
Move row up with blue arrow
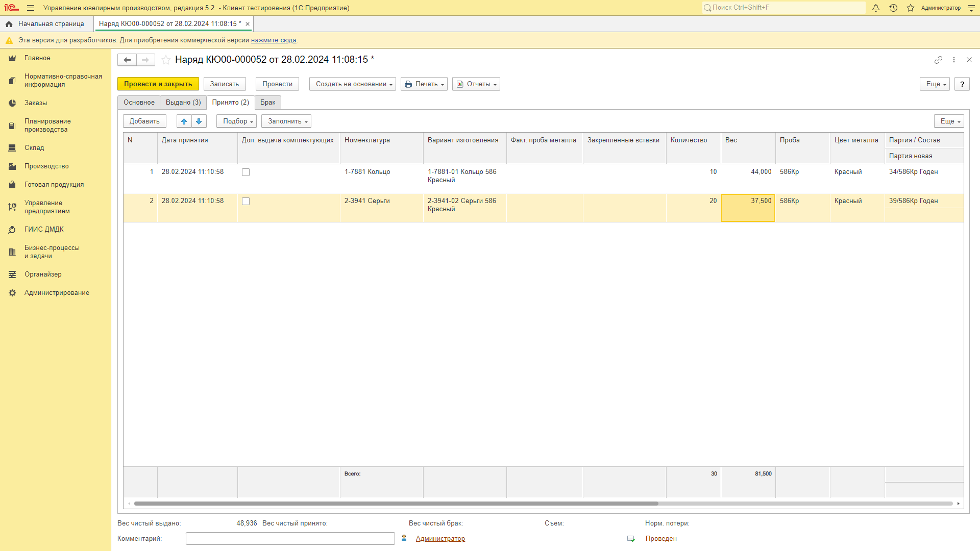184,121
